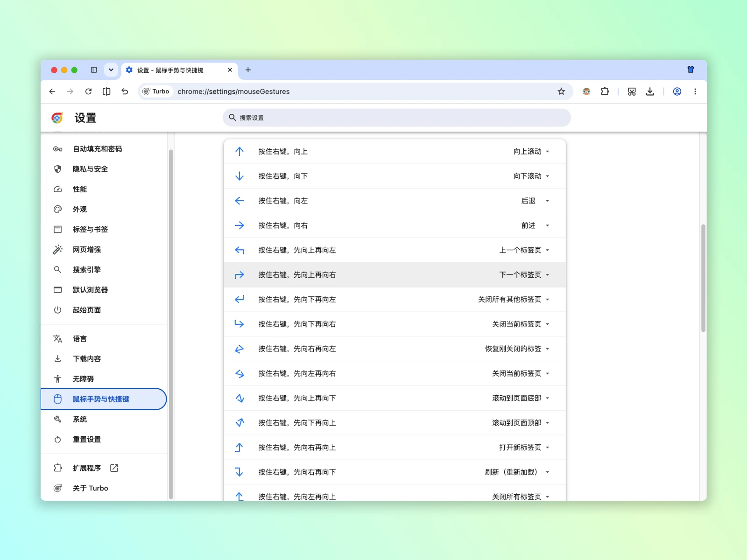Screen dimensions: 747x560
Task: Expand the tab search dropdown chevron
Action: [x=111, y=70]
